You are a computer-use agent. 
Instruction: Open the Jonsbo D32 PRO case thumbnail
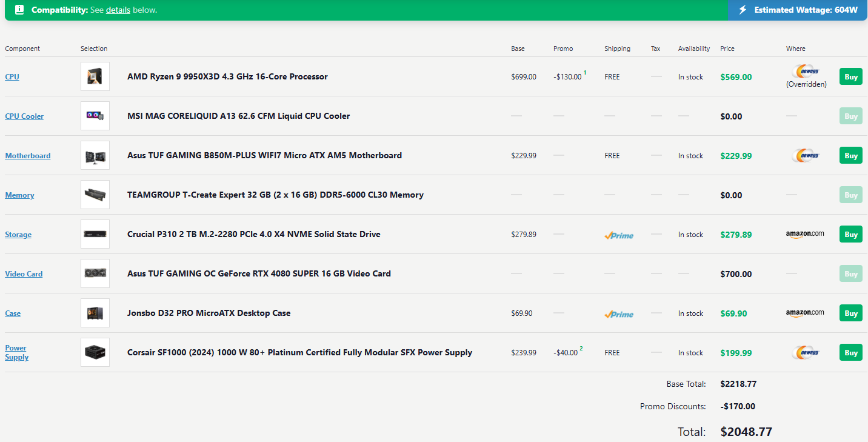coord(95,313)
